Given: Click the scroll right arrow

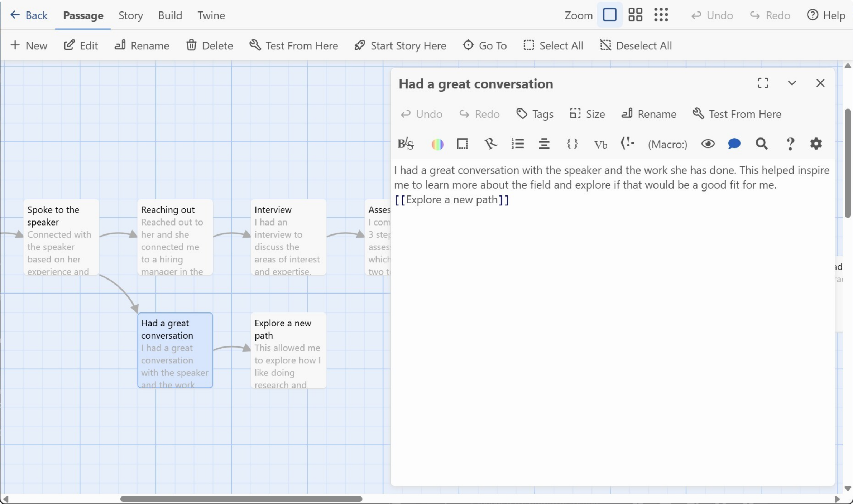Looking at the screenshot, I should [x=837, y=499].
